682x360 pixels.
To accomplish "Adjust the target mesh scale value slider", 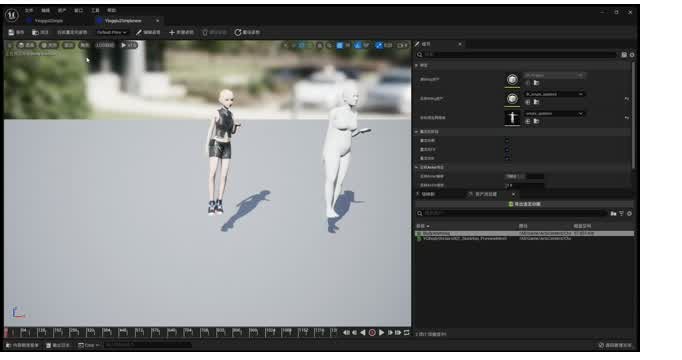I will click(524, 186).
